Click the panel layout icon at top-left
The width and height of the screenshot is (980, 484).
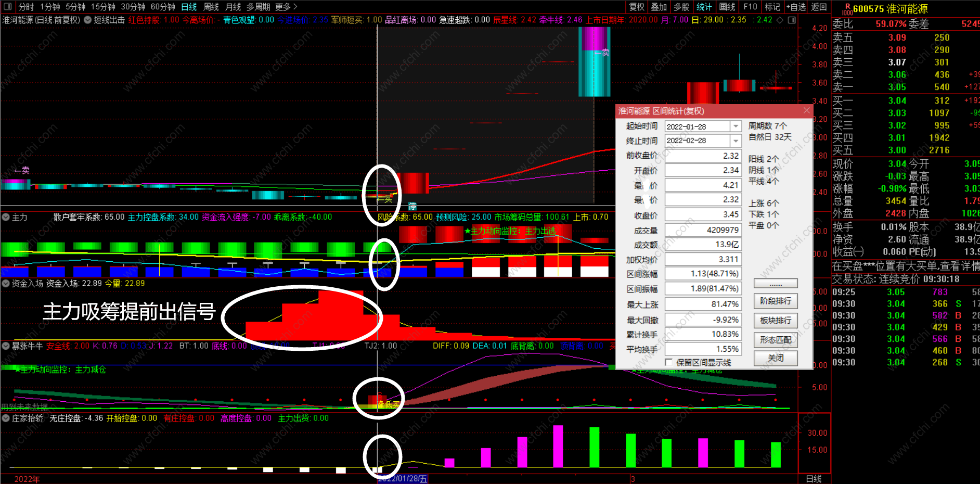[7, 7]
